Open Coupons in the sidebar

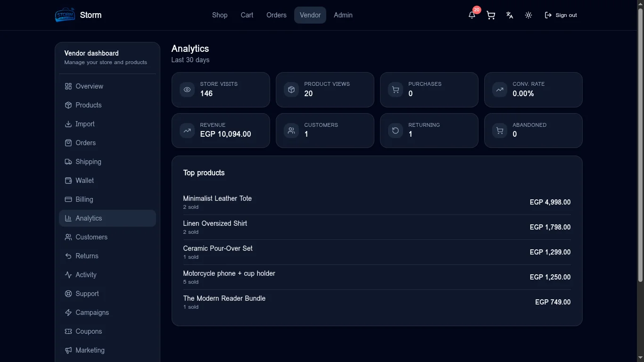[x=107, y=331]
